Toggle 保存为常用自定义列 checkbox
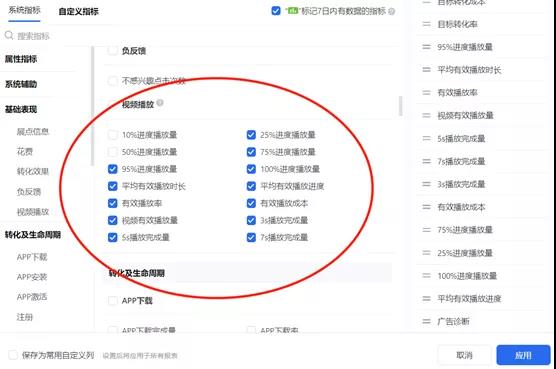Image resolution: width=556 pixels, height=369 pixels. tap(13, 355)
